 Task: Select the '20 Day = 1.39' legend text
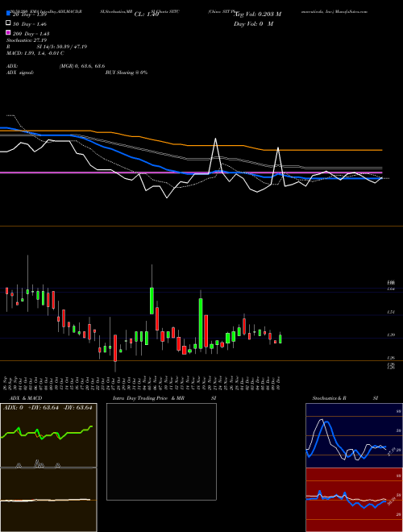(30, 15)
